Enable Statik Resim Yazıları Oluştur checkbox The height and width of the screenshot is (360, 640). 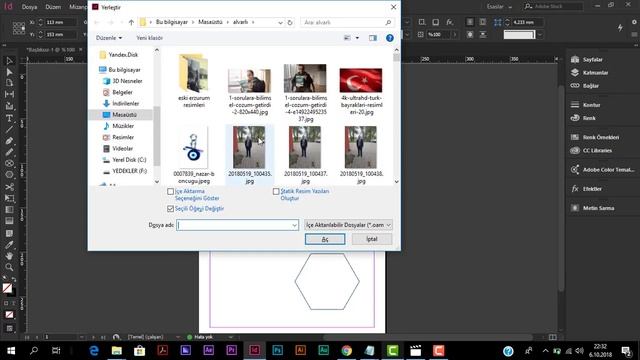pyautogui.click(x=276, y=191)
